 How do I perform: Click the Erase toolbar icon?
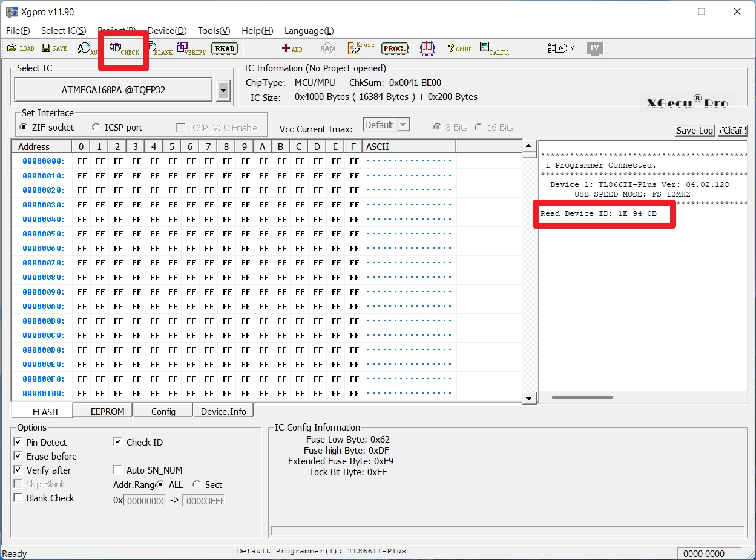pos(361,48)
